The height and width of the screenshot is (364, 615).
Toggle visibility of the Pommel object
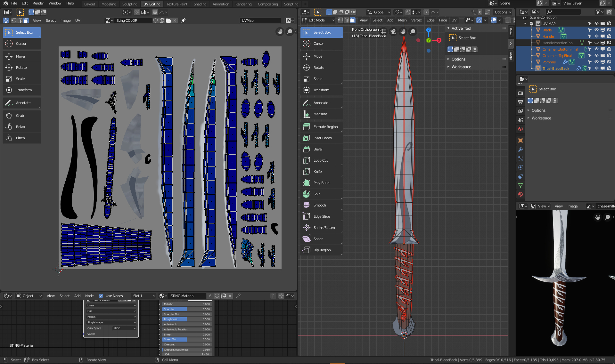(x=596, y=62)
